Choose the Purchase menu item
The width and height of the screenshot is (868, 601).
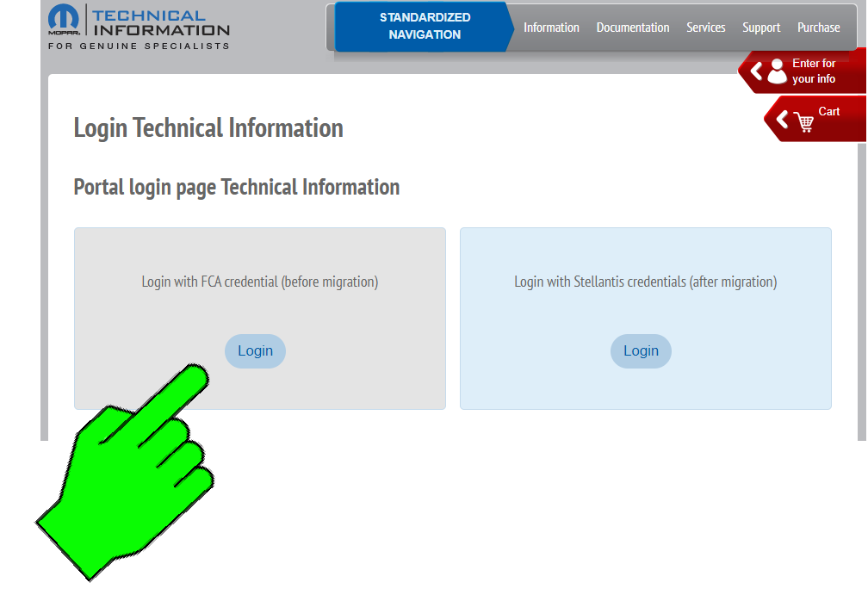coord(818,28)
